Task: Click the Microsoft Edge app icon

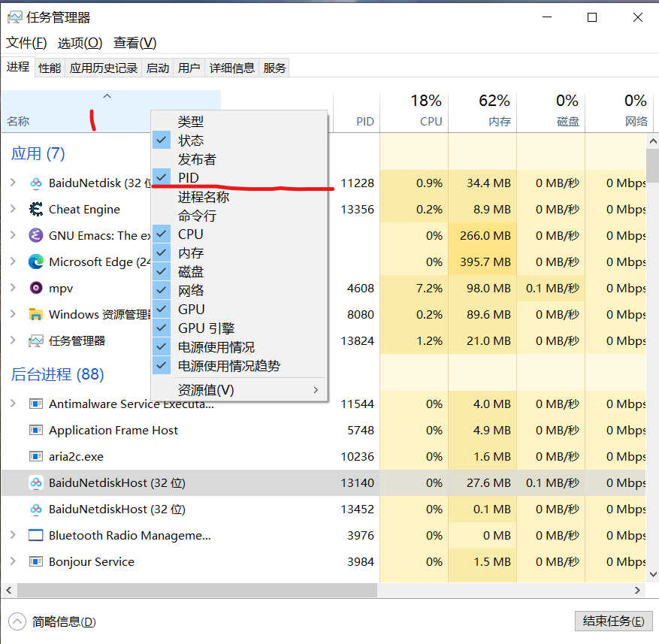Action: (x=36, y=262)
